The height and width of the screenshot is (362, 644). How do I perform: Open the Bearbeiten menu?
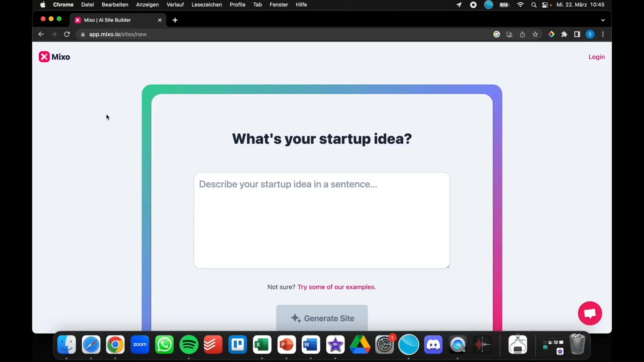115,5
